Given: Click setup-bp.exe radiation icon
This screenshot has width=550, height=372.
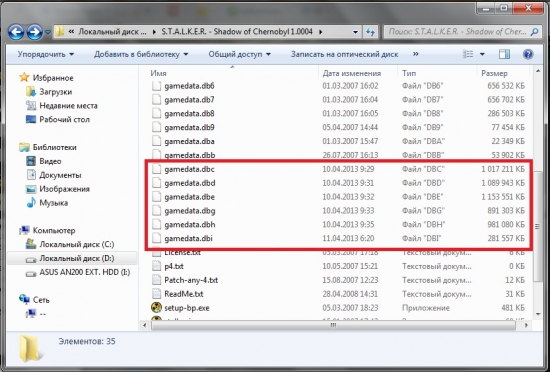Looking at the screenshot, I should (x=156, y=308).
